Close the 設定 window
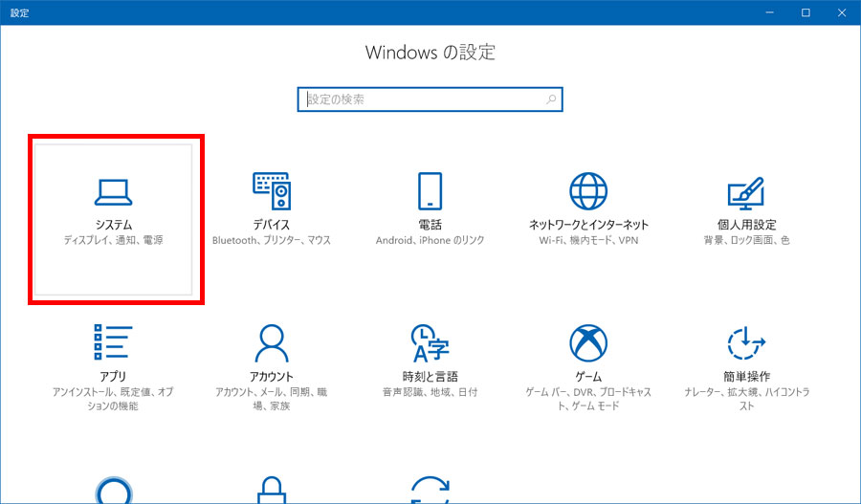Image resolution: width=861 pixels, height=504 pixels. 842,12
